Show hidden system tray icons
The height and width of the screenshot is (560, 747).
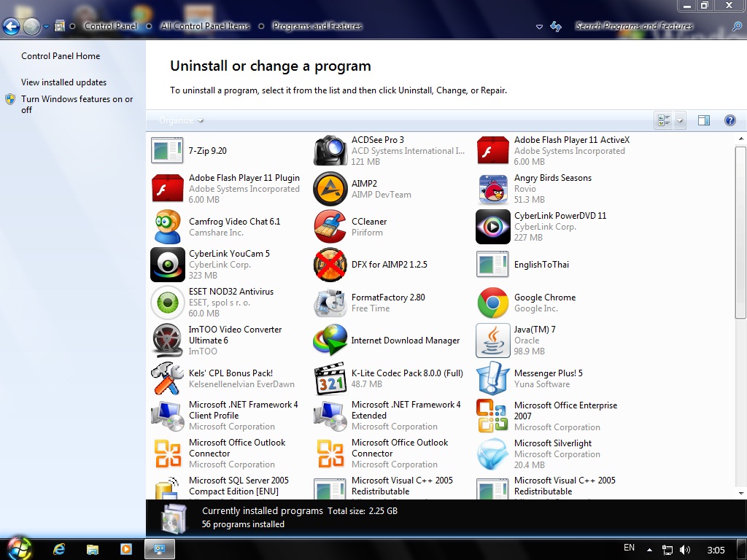pyautogui.click(x=650, y=550)
